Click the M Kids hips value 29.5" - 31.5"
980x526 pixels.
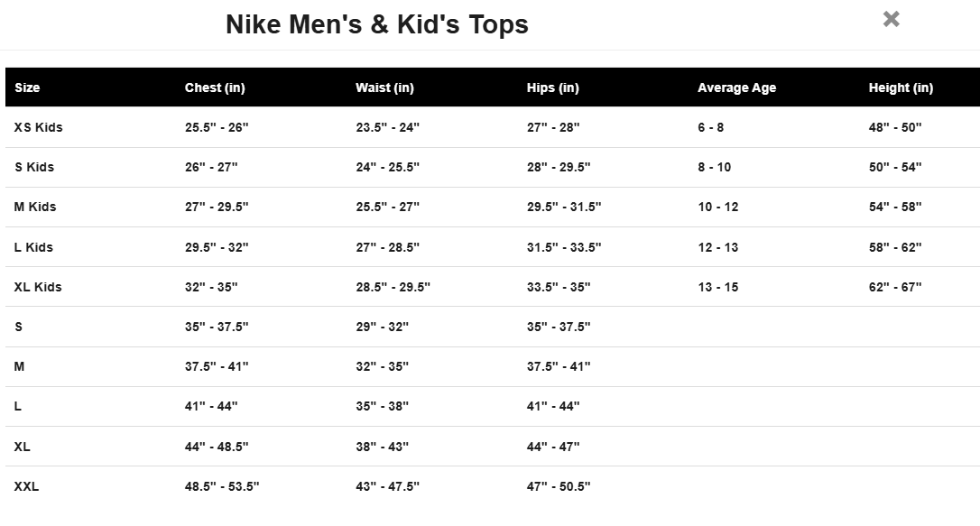(564, 207)
